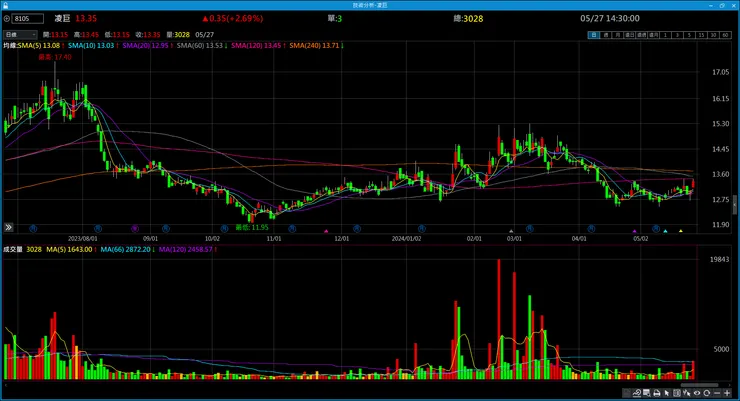Image resolution: width=740 pixels, height=401 pixels.
Task: Click the app icon in title bar
Action: coord(5,5)
